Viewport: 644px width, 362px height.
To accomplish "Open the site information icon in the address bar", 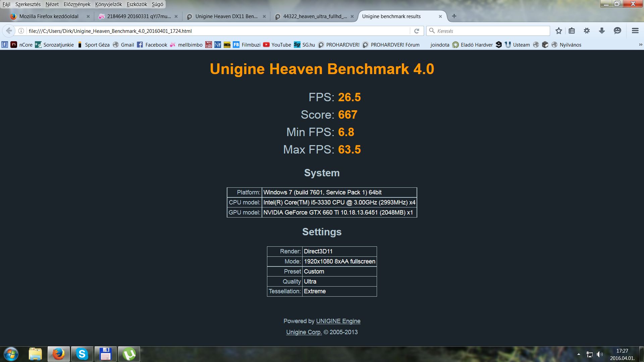I will [21, 31].
